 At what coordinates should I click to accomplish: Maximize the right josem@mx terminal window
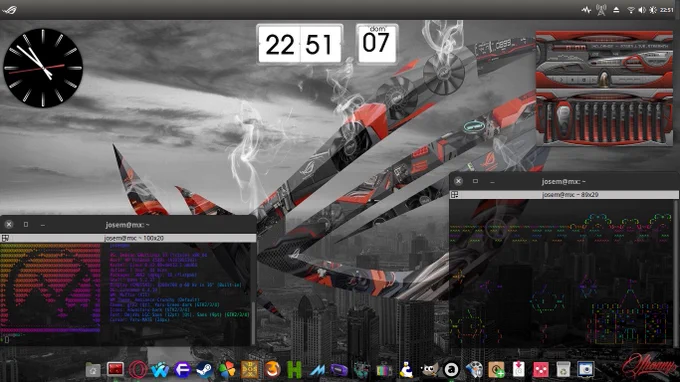click(475, 181)
